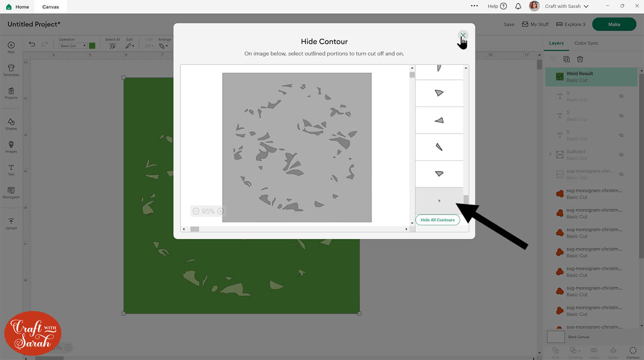Click the green operation color swatch
Viewport: 644px width, 360px height.
click(x=92, y=46)
